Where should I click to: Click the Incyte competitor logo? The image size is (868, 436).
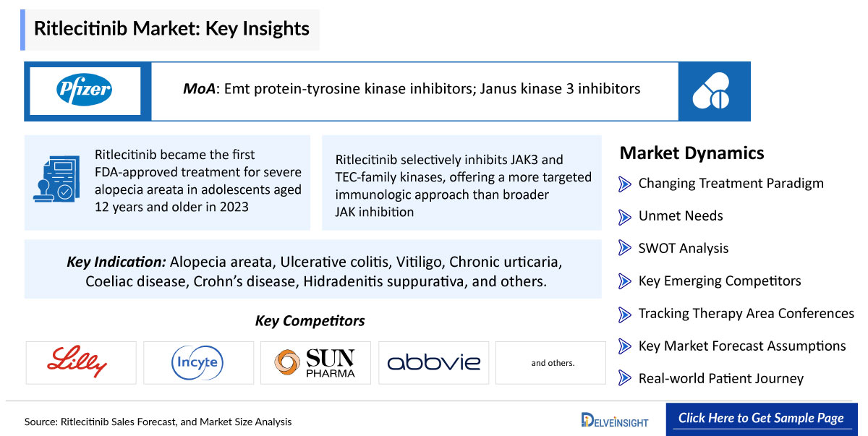(x=198, y=362)
